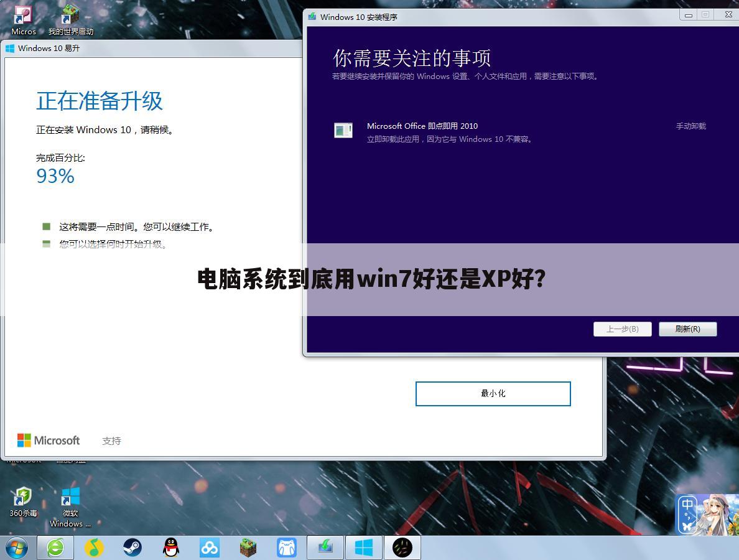Open the black round-icon taskbar app
Viewport: 739px width, 560px height.
point(402,548)
